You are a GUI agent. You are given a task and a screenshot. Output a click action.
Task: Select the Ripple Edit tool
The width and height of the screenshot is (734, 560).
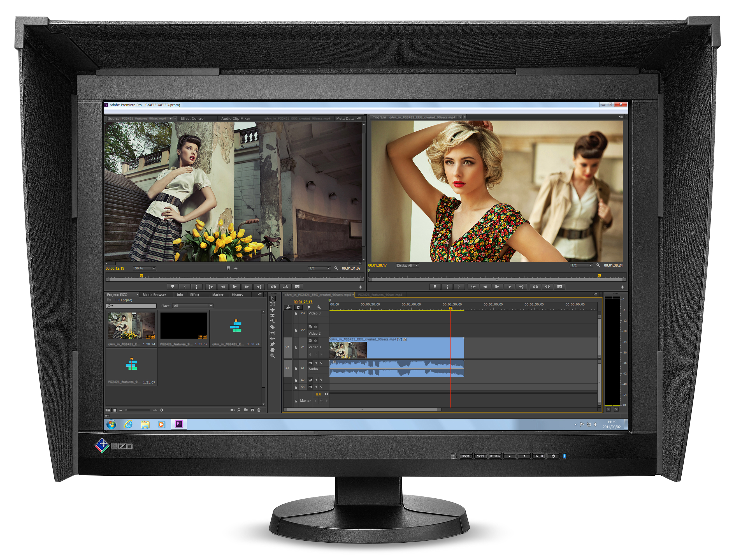272,310
